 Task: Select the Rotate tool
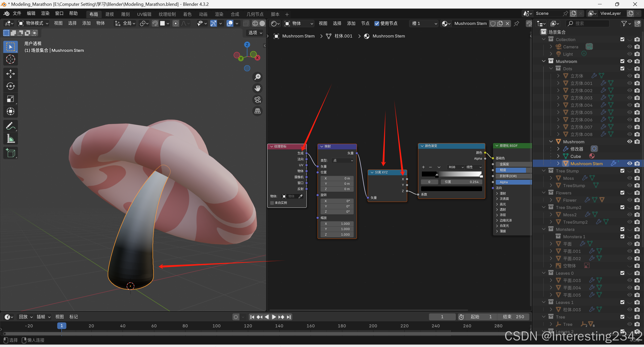(x=10, y=86)
